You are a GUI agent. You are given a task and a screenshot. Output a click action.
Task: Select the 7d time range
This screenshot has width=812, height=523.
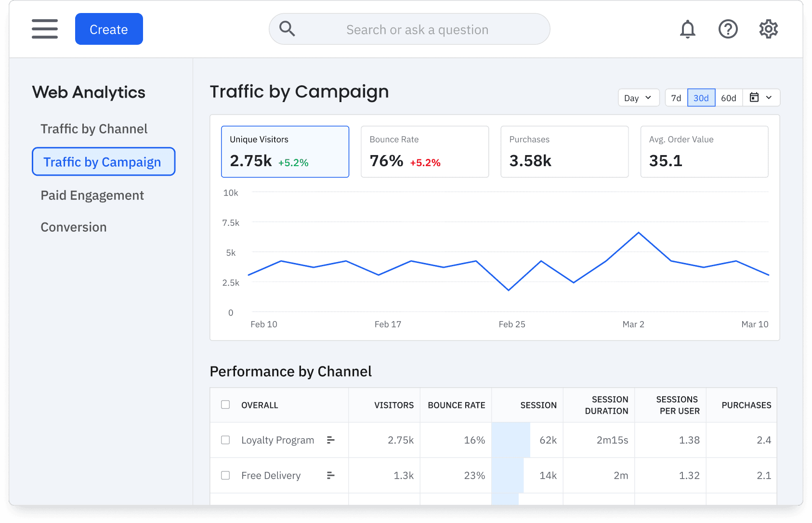point(676,98)
